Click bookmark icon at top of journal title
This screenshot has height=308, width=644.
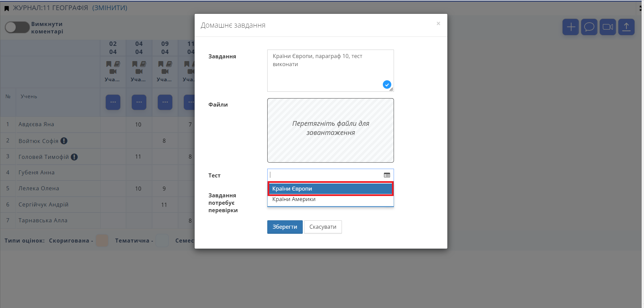[x=6, y=8]
